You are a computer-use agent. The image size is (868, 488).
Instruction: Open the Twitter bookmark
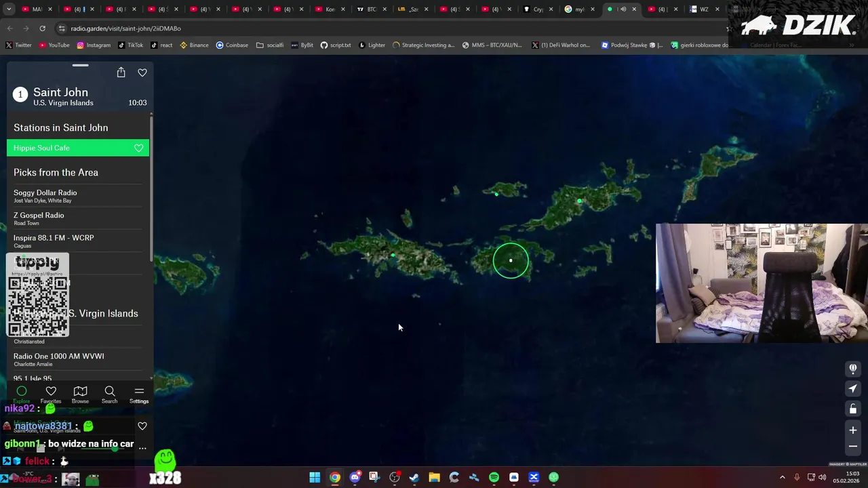pos(18,45)
